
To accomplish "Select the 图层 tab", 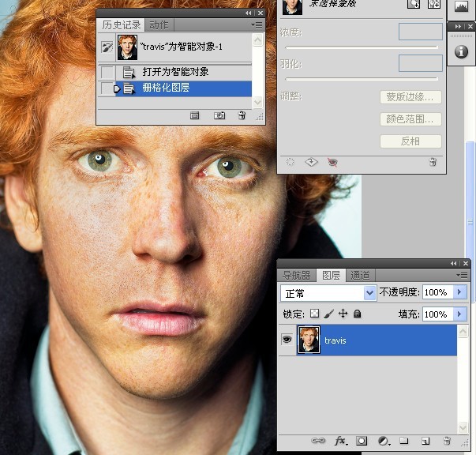I will pyautogui.click(x=331, y=275).
